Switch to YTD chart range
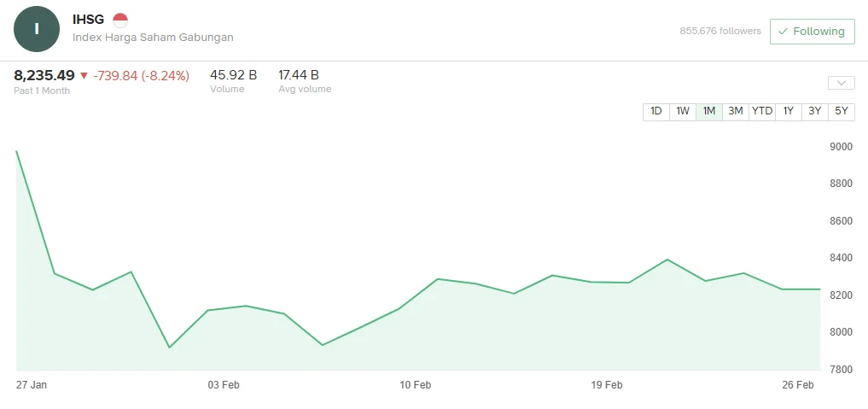Screen dimensions: 868x409 pyautogui.click(x=762, y=111)
